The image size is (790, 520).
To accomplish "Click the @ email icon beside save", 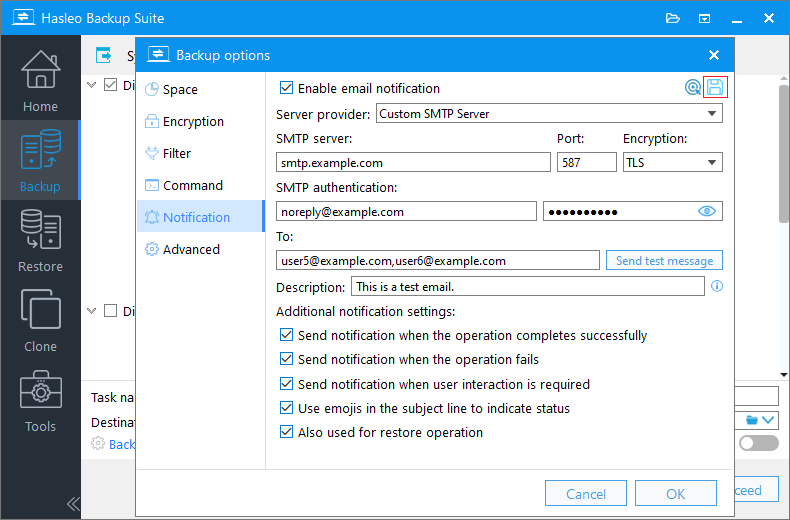I will click(693, 87).
